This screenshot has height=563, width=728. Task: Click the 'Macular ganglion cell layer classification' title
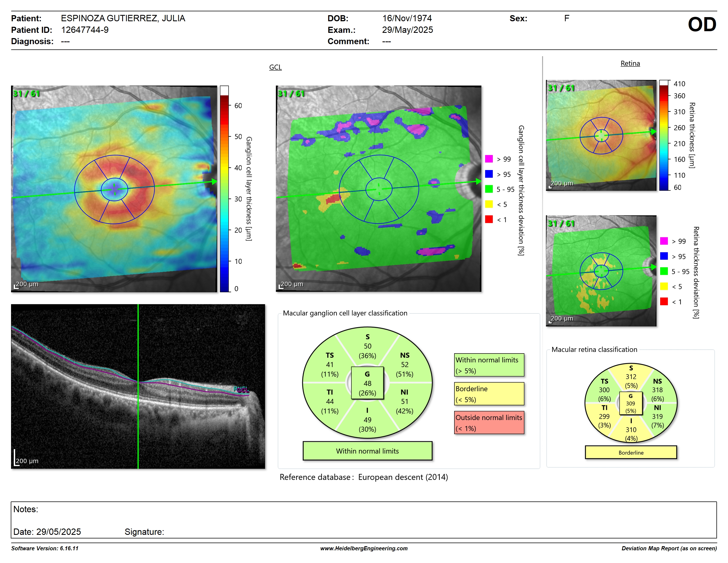click(x=345, y=313)
